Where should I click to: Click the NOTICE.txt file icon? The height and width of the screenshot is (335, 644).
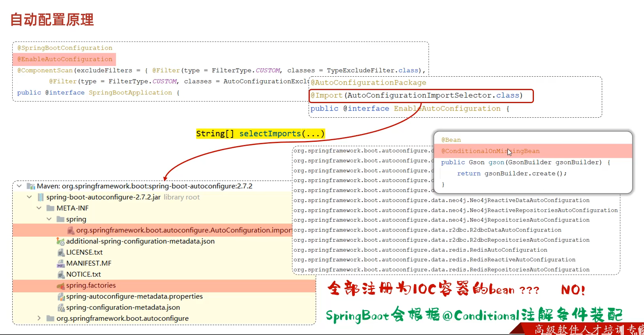coord(61,275)
